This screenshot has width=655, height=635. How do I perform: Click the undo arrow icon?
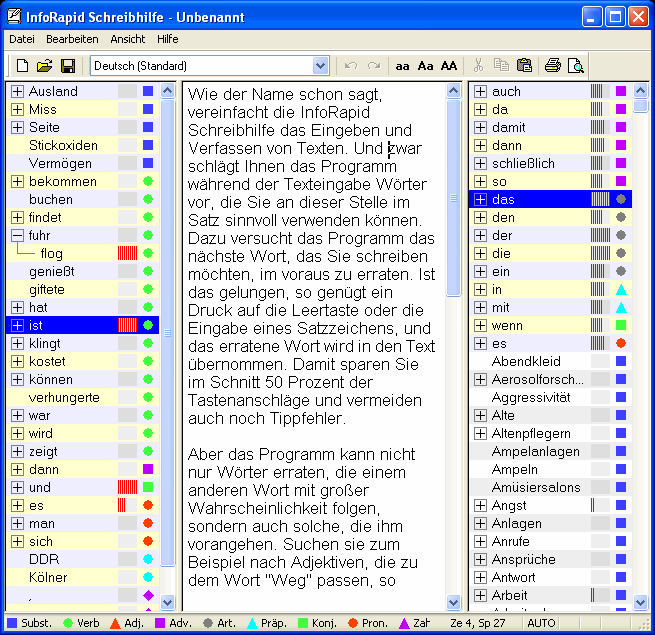click(351, 66)
